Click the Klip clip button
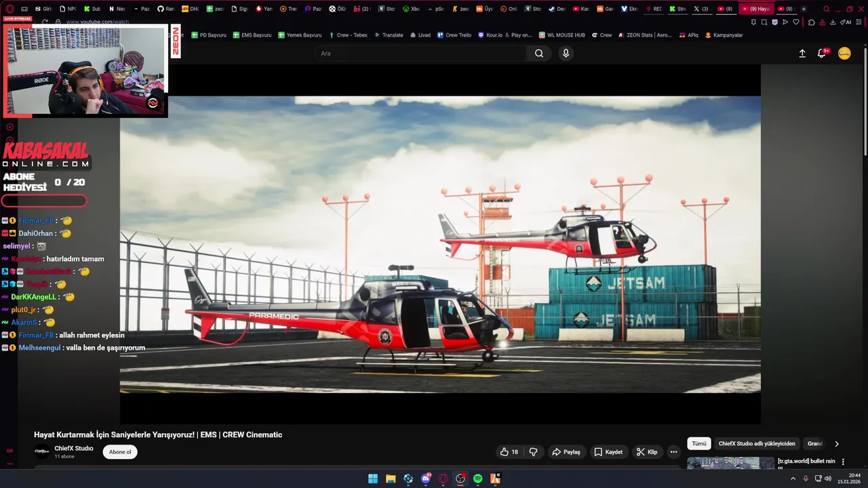The width and height of the screenshot is (868, 488). [x=647, y=452]
